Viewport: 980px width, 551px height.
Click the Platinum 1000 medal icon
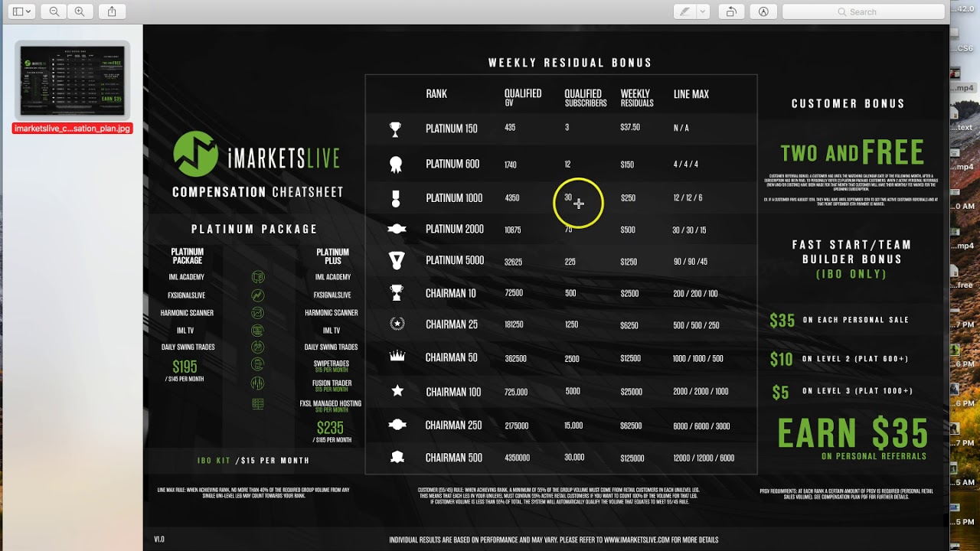pos(396,198)
